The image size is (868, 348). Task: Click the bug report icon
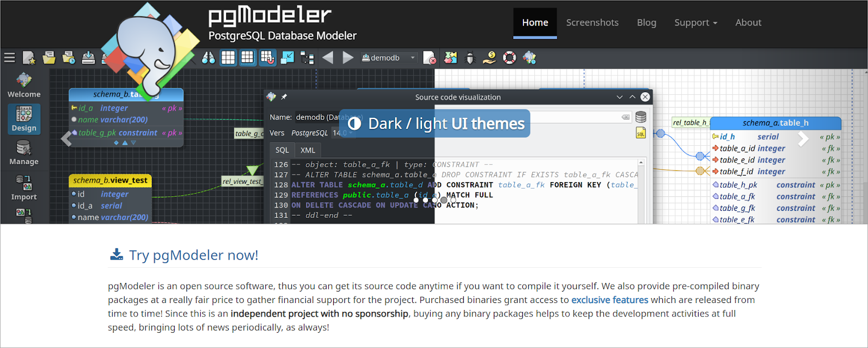tap(470, 57)
